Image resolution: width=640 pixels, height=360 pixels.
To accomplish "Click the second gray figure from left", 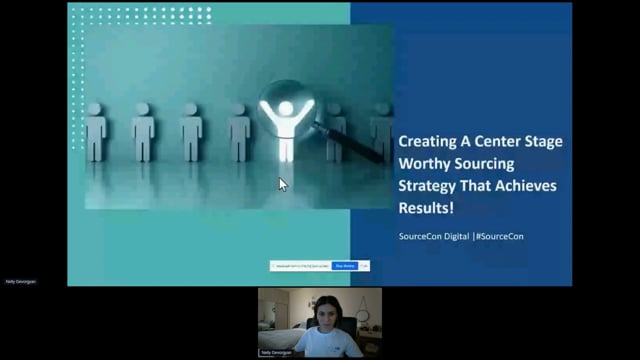I will (x=143, y=132).
